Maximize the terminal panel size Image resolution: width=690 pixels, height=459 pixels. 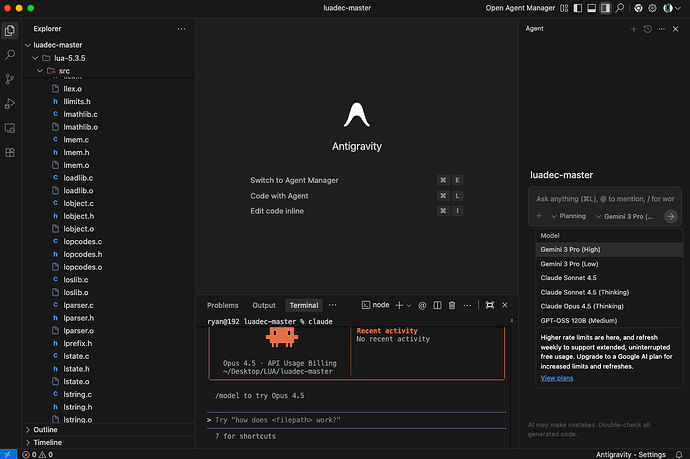point(489,305)
